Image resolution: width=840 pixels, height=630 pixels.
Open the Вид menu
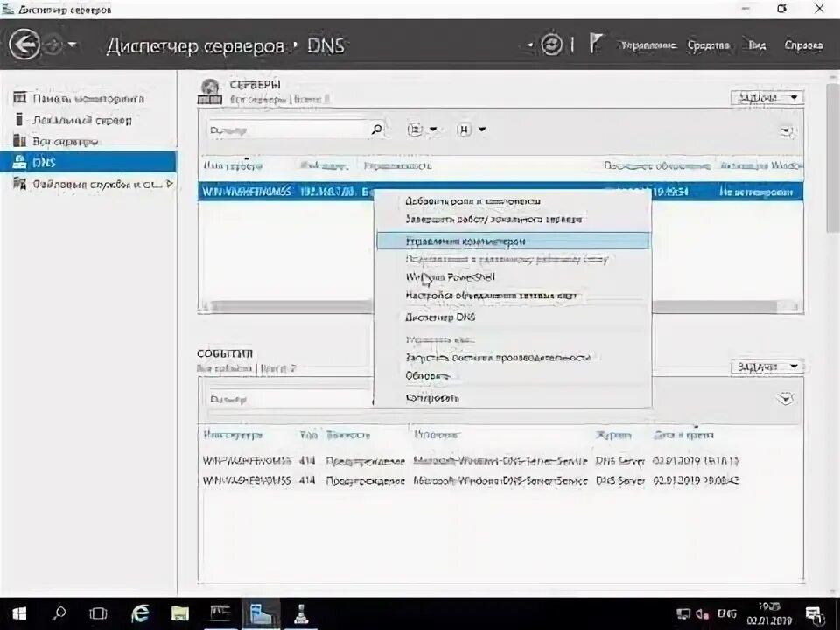pos(757,45)
